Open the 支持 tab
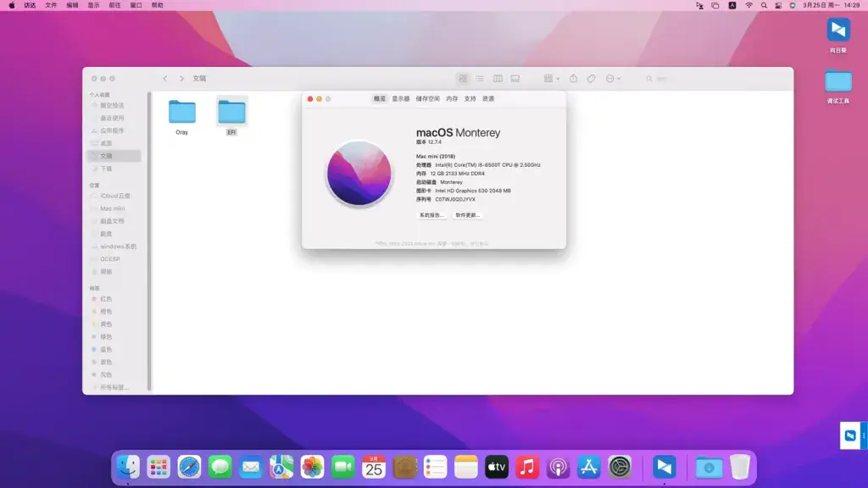 [x=470, y=98]
